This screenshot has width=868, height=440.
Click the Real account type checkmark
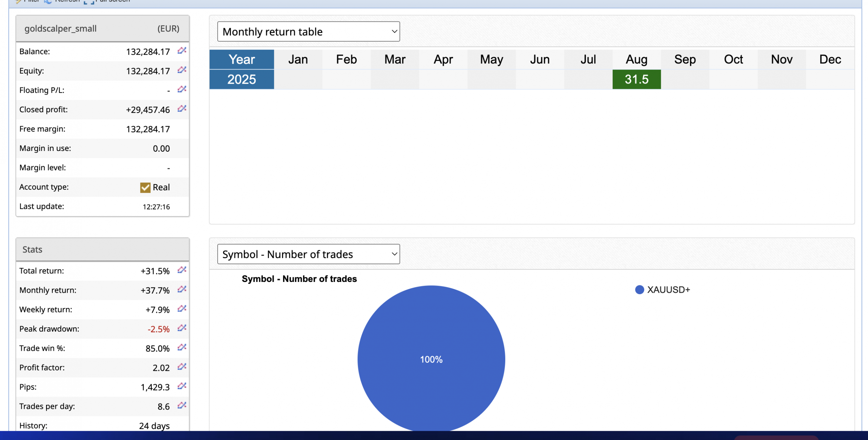tap(145, 188)
